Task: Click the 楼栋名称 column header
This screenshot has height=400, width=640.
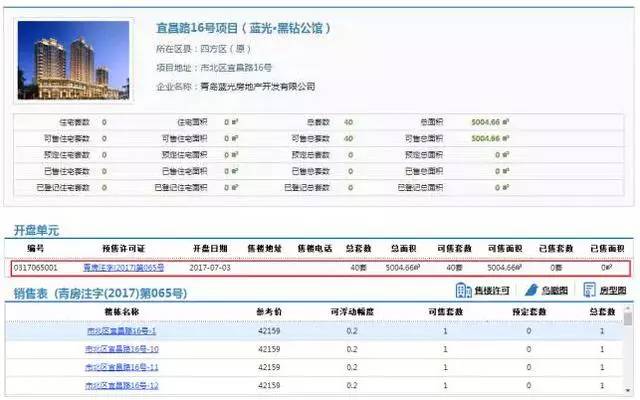Action: click(123, 311)
